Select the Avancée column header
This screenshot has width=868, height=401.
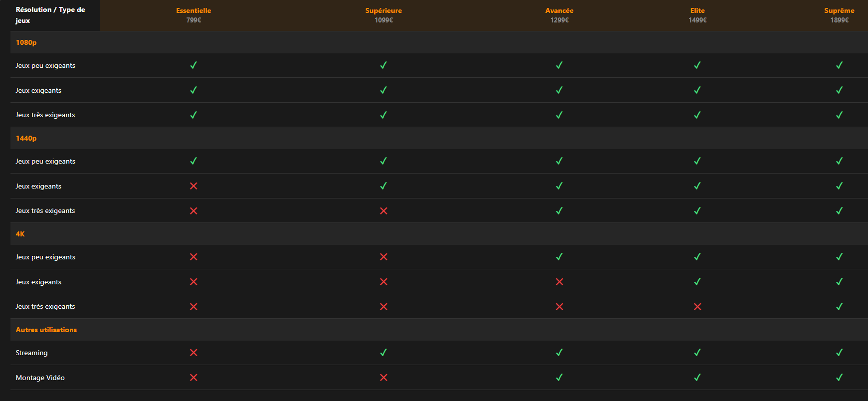559,10
